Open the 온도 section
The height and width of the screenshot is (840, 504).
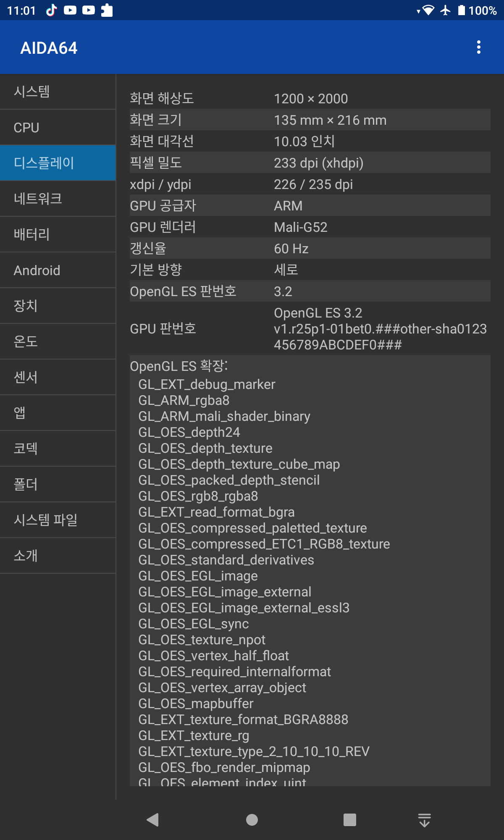tap(58, 341)
